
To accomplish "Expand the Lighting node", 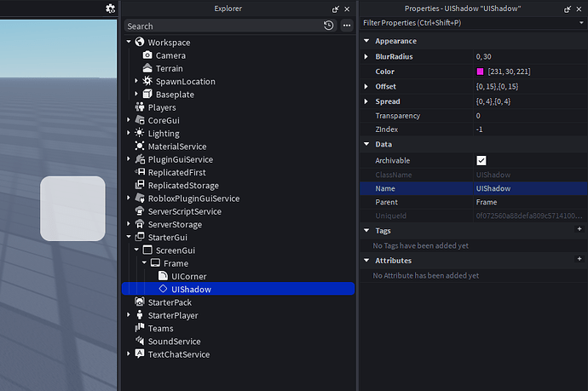I will tap(129, 133).
